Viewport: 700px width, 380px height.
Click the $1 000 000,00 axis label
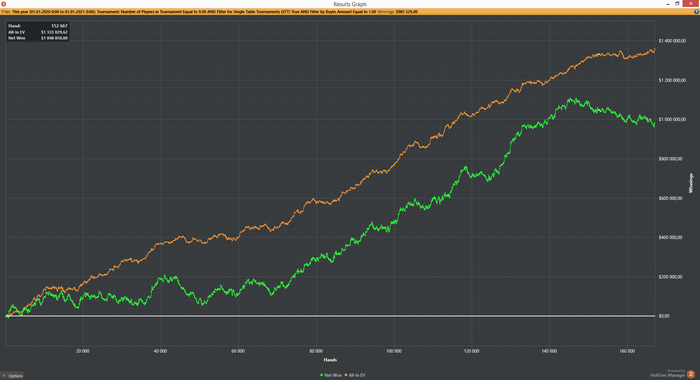672,120
